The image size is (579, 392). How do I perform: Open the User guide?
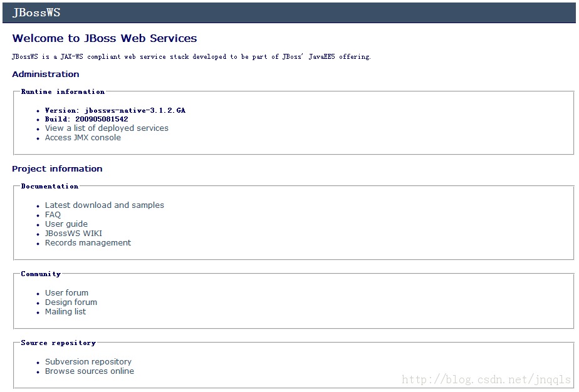pos(66,224)
